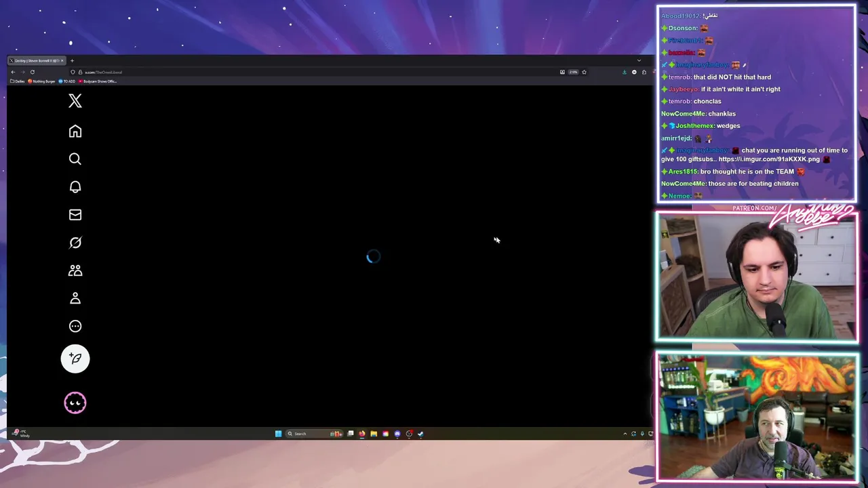Screen dimensions: 868x488
Task: Click Ares1815's 'on the TEAM' message
Action: click(747, 171)
